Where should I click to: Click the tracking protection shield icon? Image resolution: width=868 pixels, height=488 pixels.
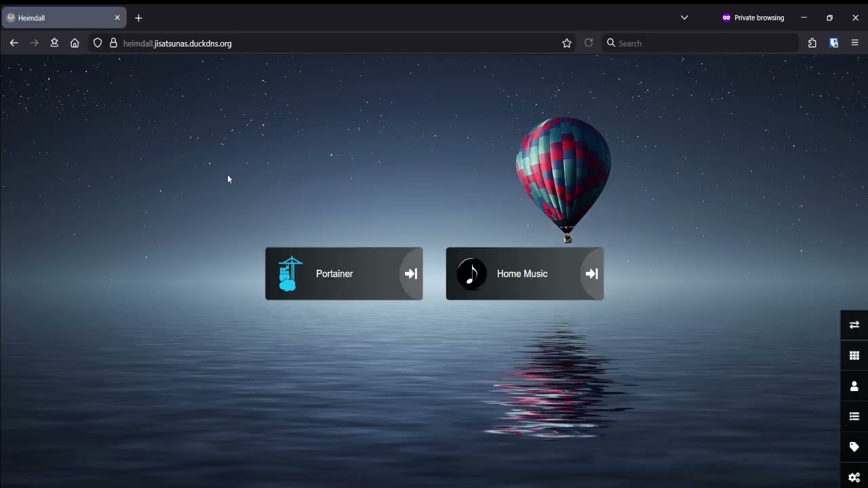[98, 43]
